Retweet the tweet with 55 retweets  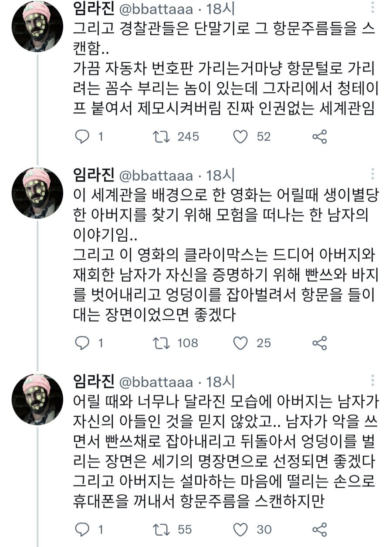pos(162,530)
